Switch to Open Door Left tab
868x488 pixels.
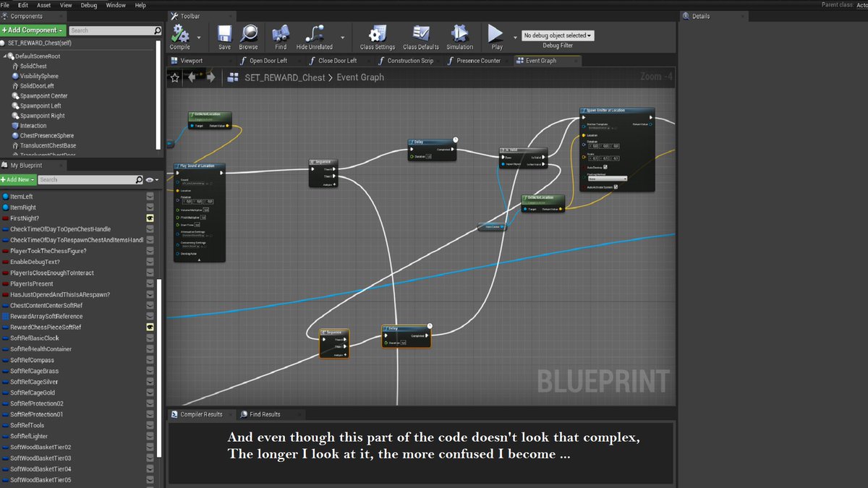coord(269,61)
